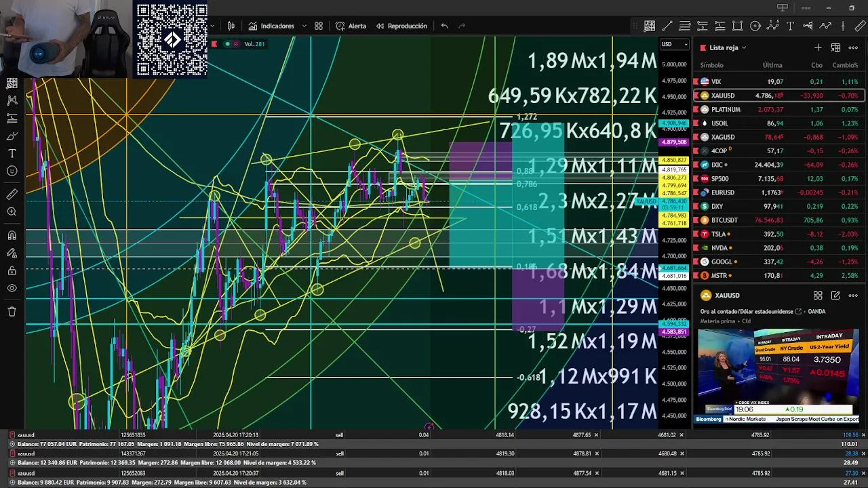The width and height of the screenshot is (868, 488).
Task: Click the red flag beside USOIL
Action: pos(696,123)
